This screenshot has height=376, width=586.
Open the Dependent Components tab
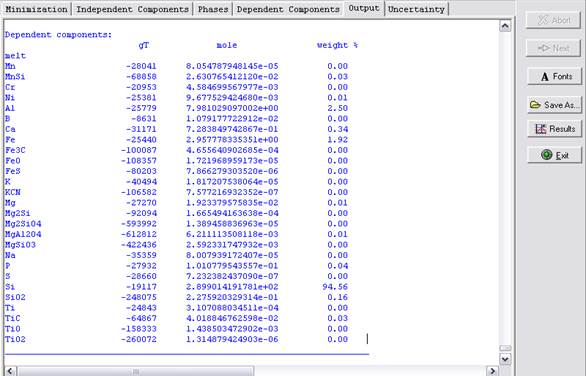[x=288, y=9]
